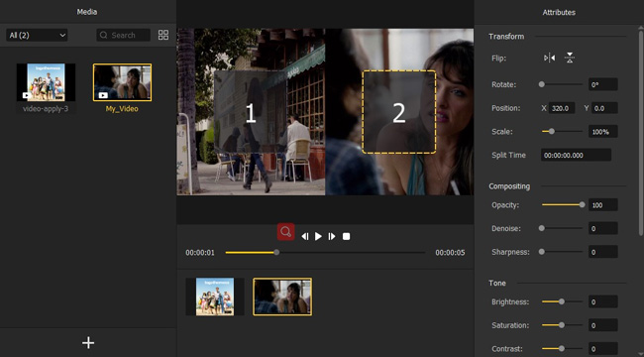Image resolution: width=644 pixels, height=357 pixels.
Task: Select split-screen region 2 in preview
Action: coord(399,112)
